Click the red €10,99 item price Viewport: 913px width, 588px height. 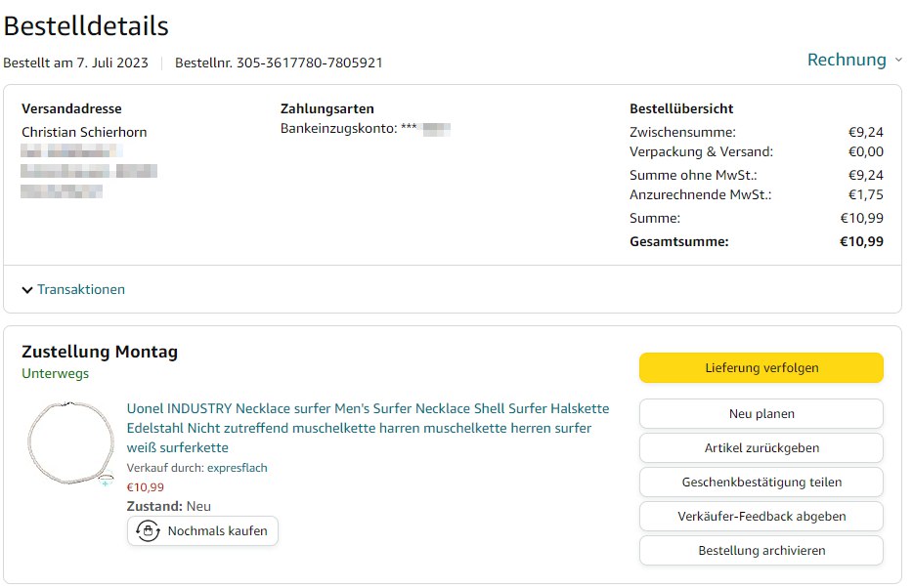click(x=146, y=487)
